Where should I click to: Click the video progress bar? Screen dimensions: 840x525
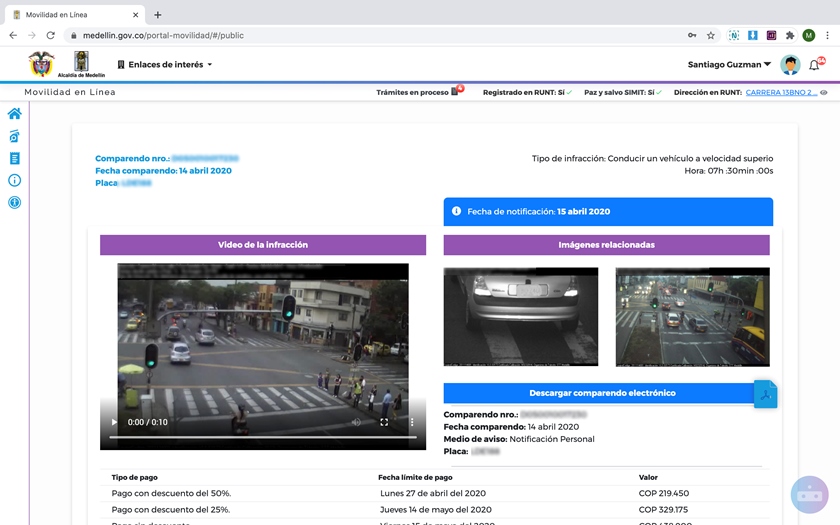pos(262,437)
